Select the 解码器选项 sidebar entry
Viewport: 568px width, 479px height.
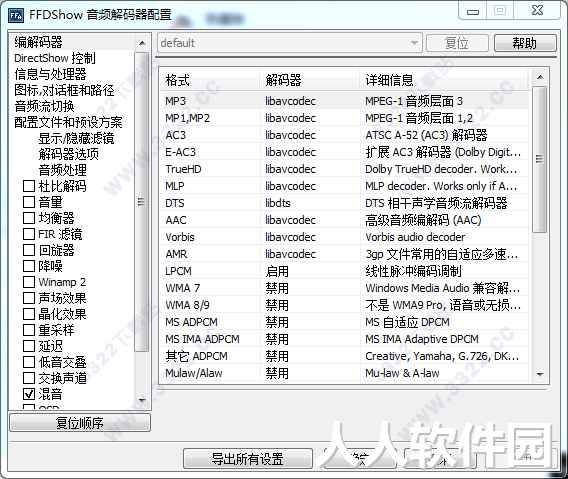click(68, 154)
